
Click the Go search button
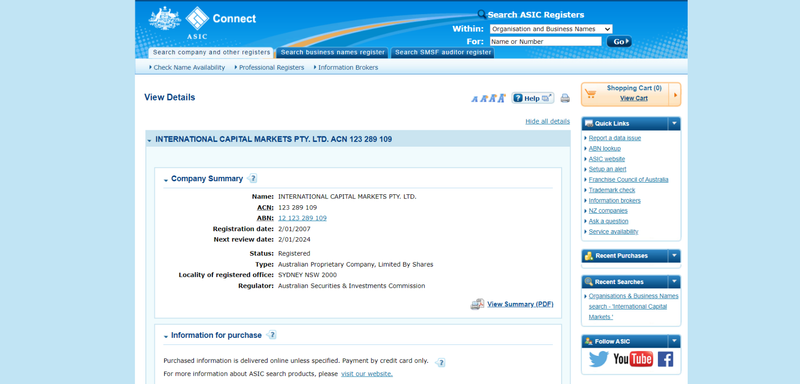point(619,42)
